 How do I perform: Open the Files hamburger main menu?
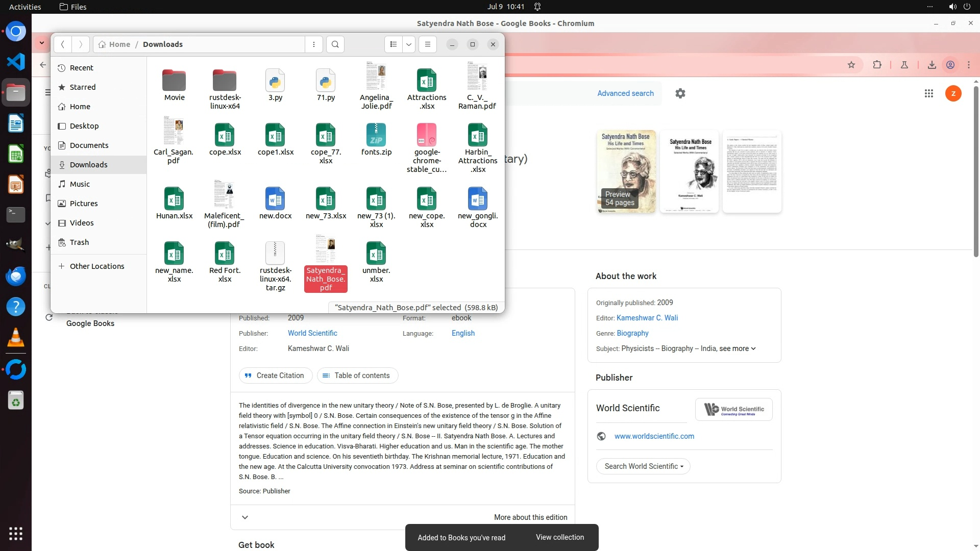428,44
